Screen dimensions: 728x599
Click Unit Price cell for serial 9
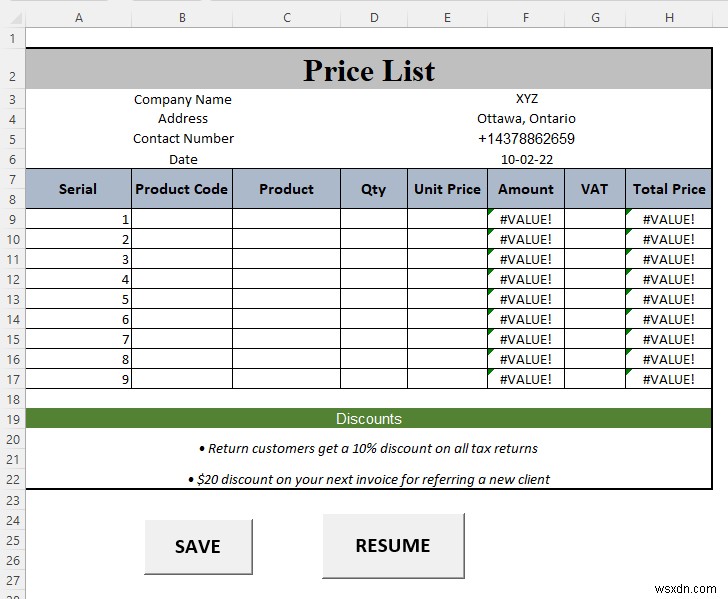[447, 379]
